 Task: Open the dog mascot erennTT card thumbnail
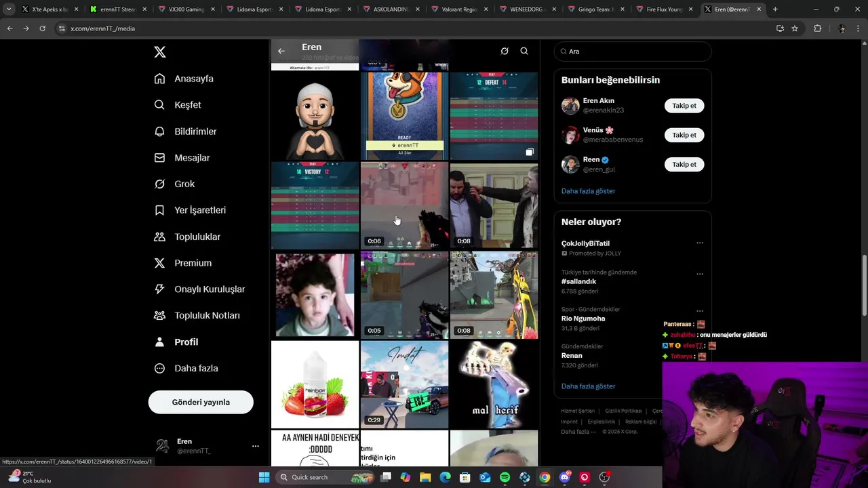tap(404, 116)
